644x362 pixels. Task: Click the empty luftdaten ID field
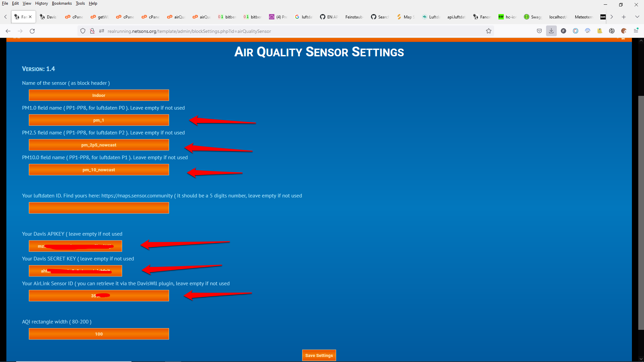99,208
